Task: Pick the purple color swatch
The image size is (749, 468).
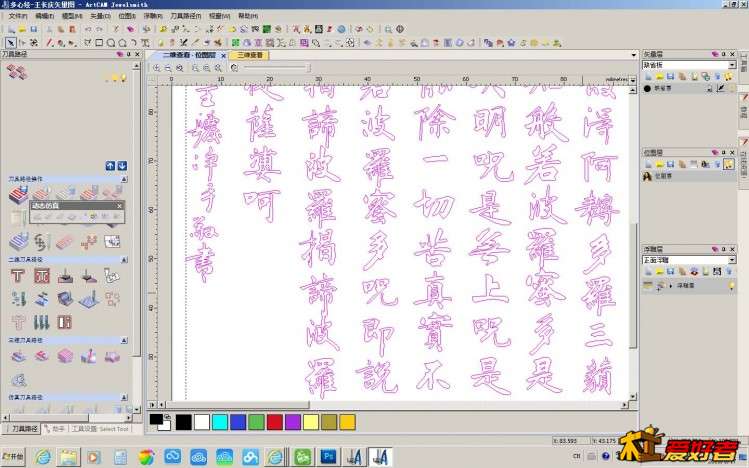Action: click(293, 422)
